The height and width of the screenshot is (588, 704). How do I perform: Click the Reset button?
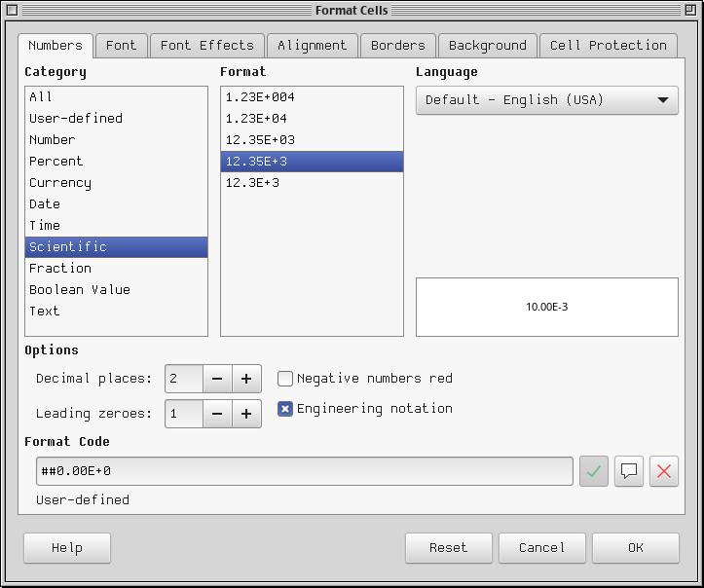click(x=448, y=548)
